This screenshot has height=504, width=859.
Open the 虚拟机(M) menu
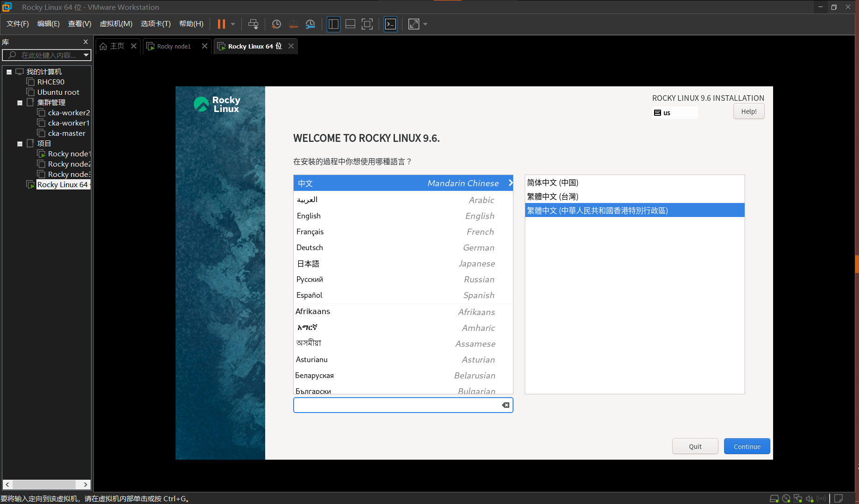pos(116,24)
